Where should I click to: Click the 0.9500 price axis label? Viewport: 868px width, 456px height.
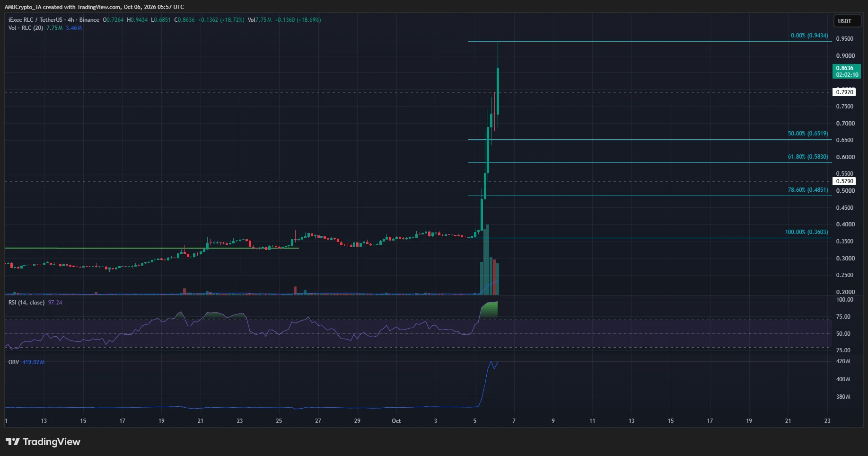pos(845,39)
